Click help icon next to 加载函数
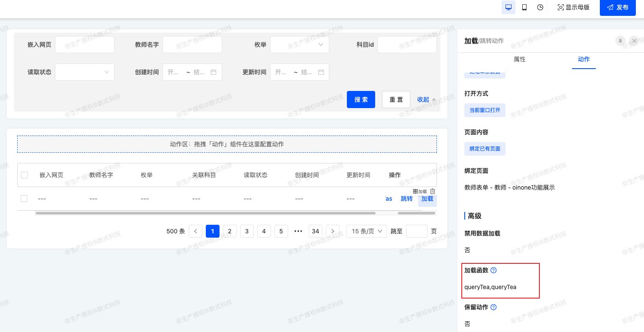Screen dimensions: 644x332 click(494, 270)
